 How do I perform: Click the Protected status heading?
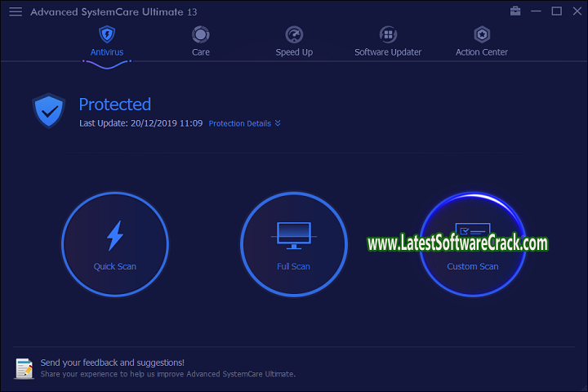coord(115,105)
